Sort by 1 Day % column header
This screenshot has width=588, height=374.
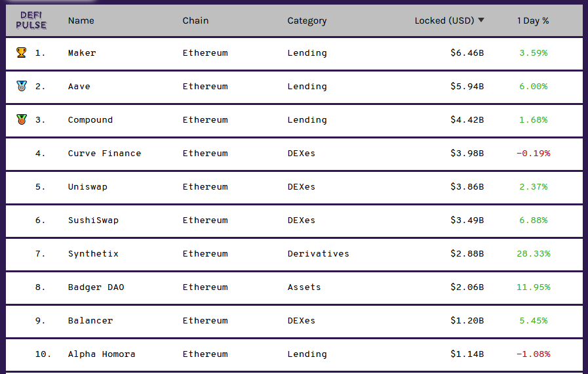[x=533, y=20]
